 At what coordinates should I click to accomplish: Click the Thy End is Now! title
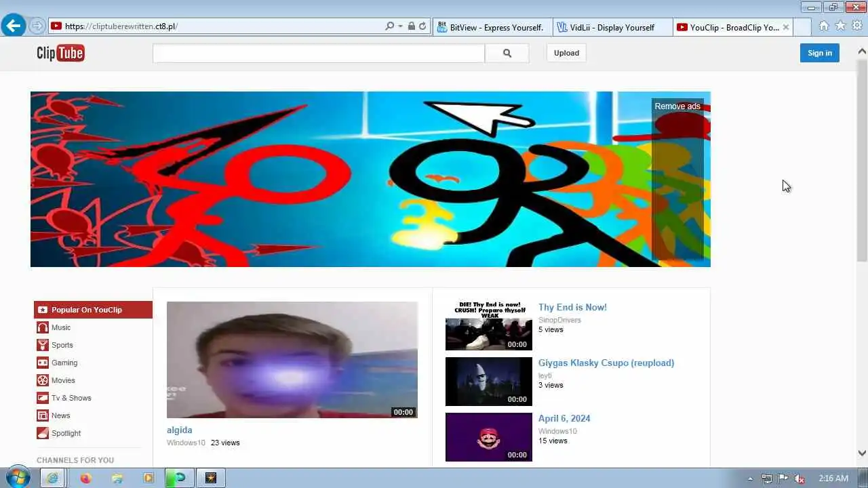pyautogui.click(x=572, y=307)
